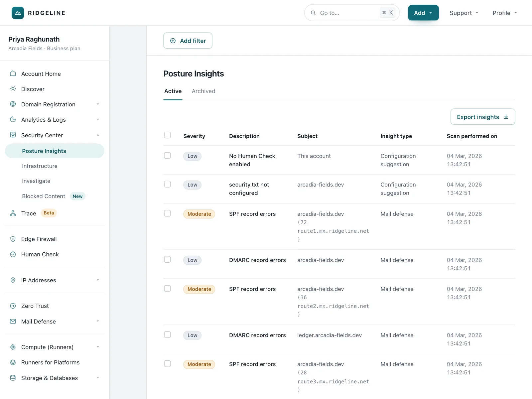Screen dimensions: 532x399
Task: Click the Ridgeline mountain logo icon
Action: click(18, 13)
